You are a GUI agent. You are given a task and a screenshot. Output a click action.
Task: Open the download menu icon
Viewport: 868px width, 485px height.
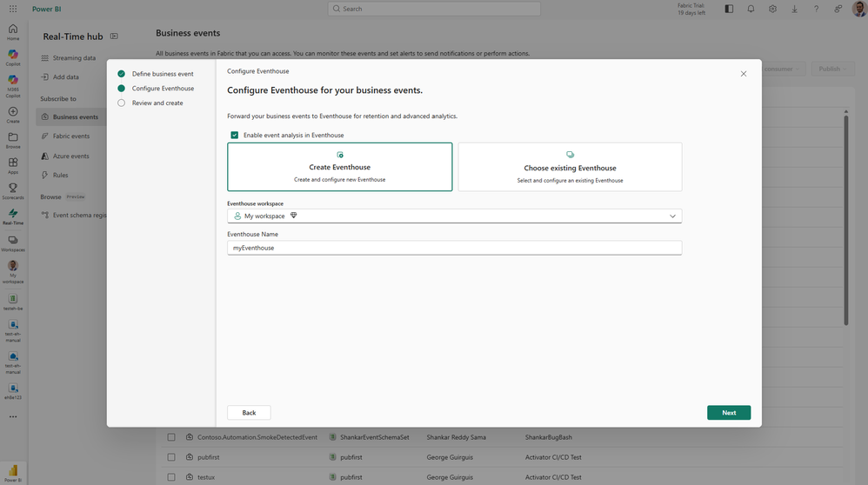(x=794, y=9)
